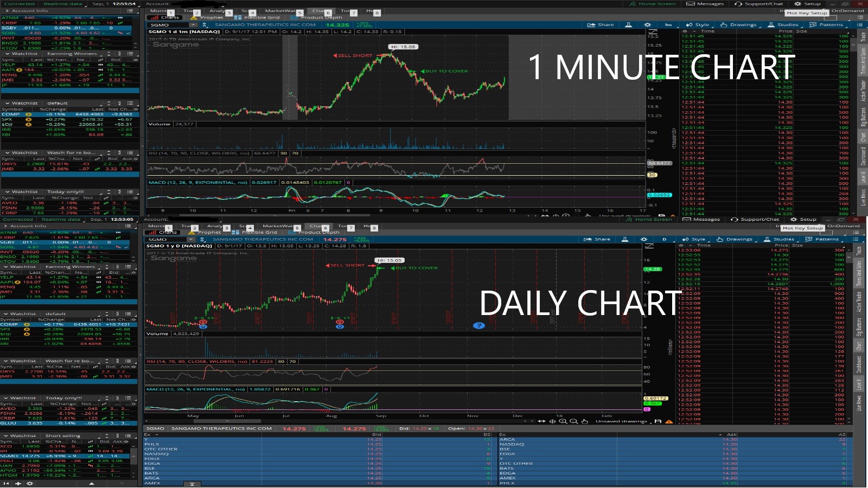Open chart settings gear in the daily chart toolbar
Image resolution: width=868 pixels, height=488 pixels.
click(644, 239)
